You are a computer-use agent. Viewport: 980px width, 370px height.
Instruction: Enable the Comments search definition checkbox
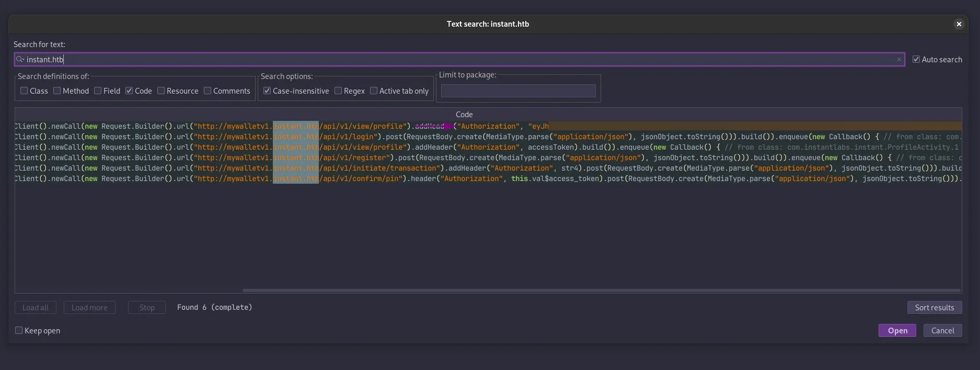[207, 91]
